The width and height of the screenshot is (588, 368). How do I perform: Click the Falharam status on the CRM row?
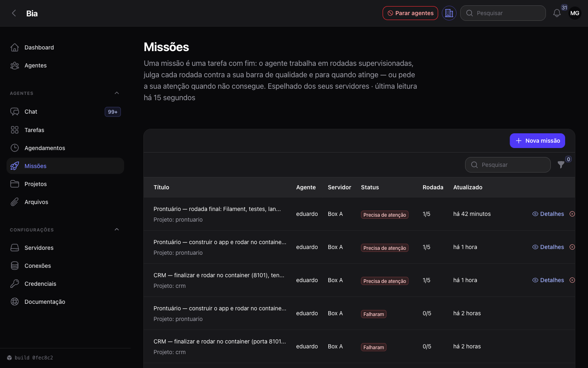(x=374, y=347)
